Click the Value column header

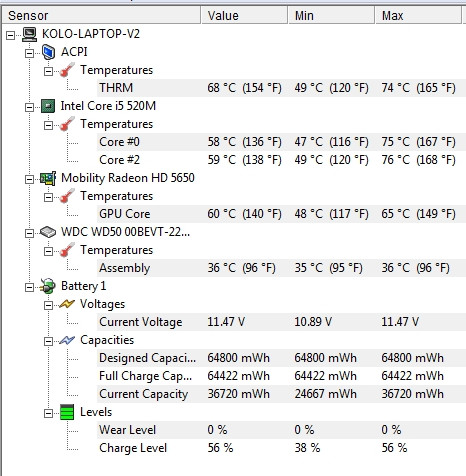pos(244,15)
